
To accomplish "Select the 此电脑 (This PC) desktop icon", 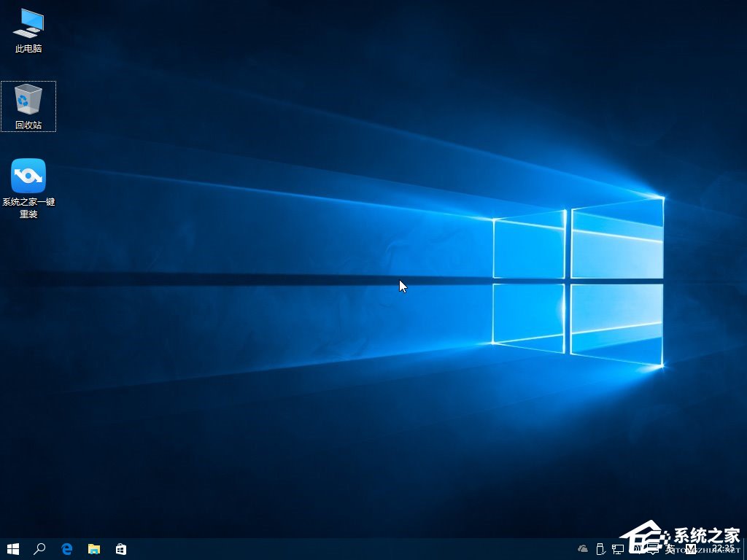I will point(28,28).
